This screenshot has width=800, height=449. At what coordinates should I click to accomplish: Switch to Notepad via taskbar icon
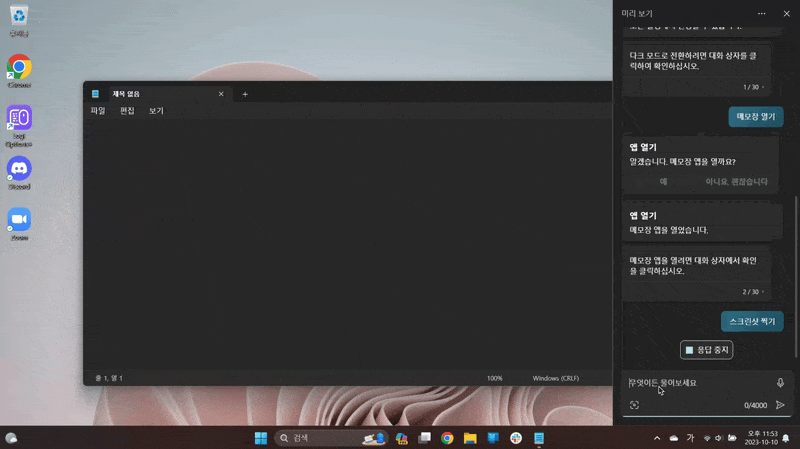[539, 438]
